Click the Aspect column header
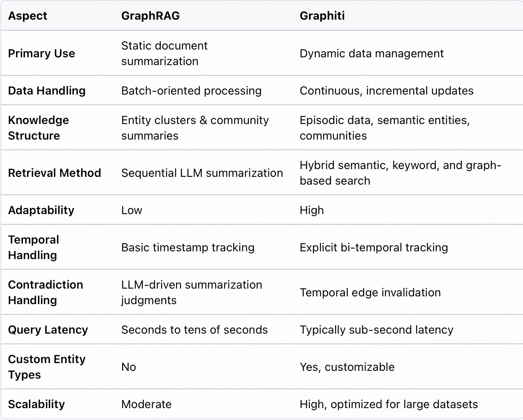 point(27,16)
